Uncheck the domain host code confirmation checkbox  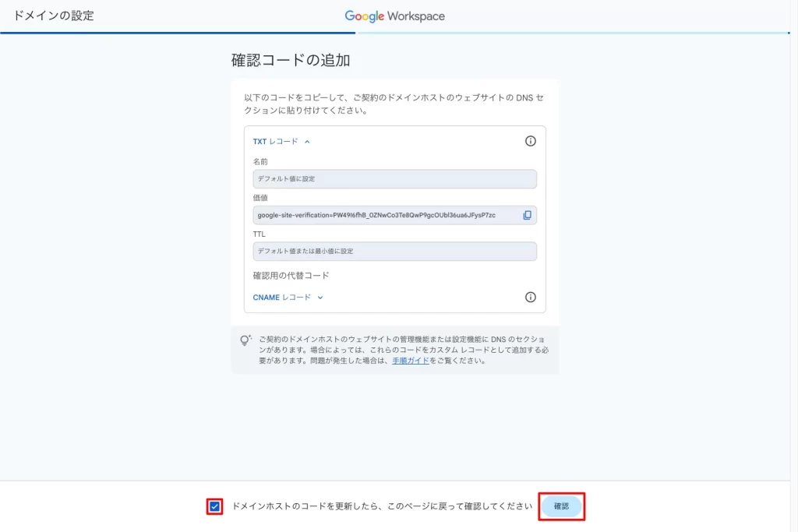(214, 506)
